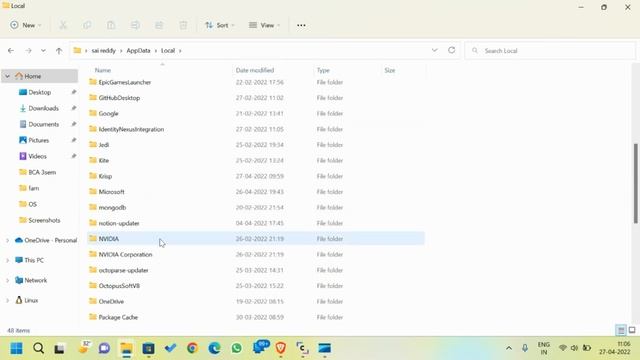Open taskbar Search magnifier

38,349
